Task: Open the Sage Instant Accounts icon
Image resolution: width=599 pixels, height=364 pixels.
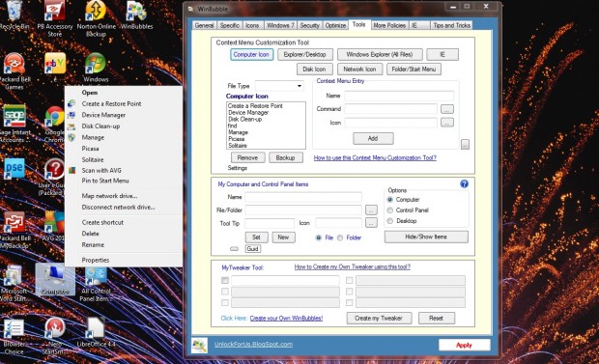Action: [14, 125]
